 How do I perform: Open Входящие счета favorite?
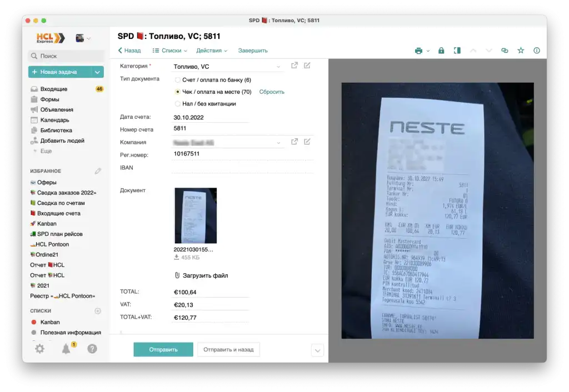click(55, 213)
